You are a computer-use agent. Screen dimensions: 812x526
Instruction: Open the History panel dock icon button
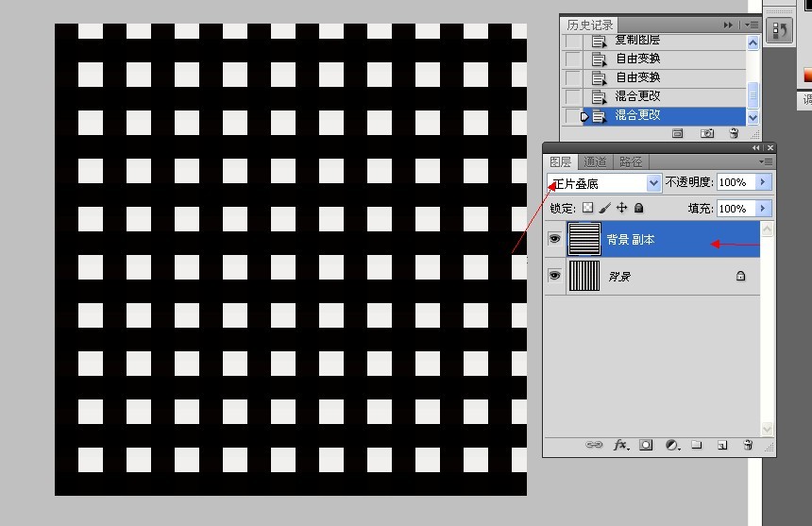[779, 31]
